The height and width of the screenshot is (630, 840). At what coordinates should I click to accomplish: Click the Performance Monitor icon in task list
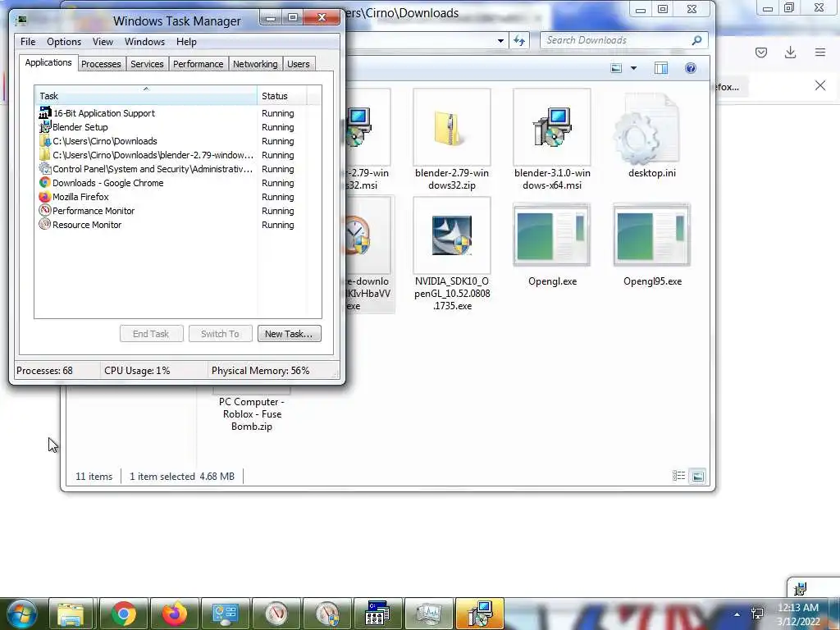[45, 211]
